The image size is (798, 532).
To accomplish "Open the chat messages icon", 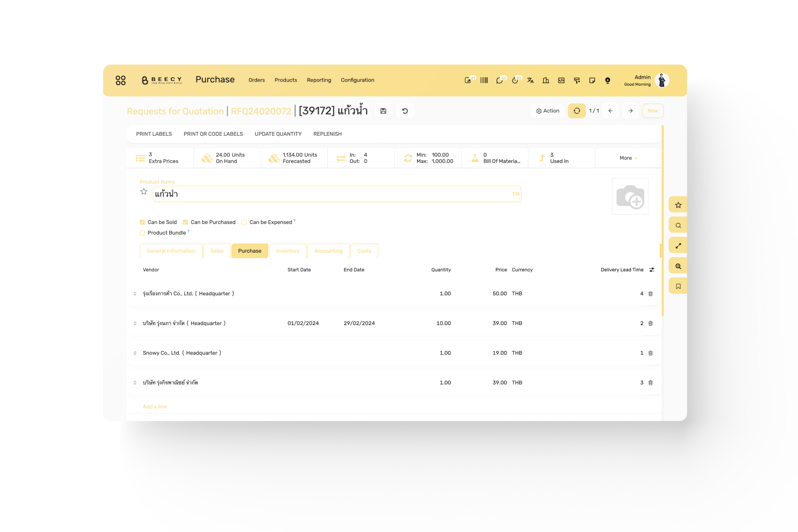I will [x=500, y=80].
